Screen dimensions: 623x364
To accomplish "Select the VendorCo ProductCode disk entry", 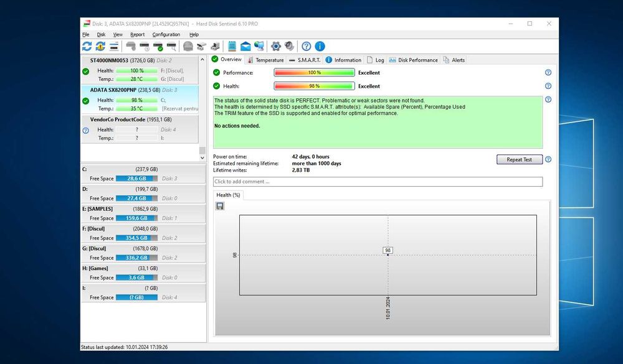I will click(x=140, y=129).
